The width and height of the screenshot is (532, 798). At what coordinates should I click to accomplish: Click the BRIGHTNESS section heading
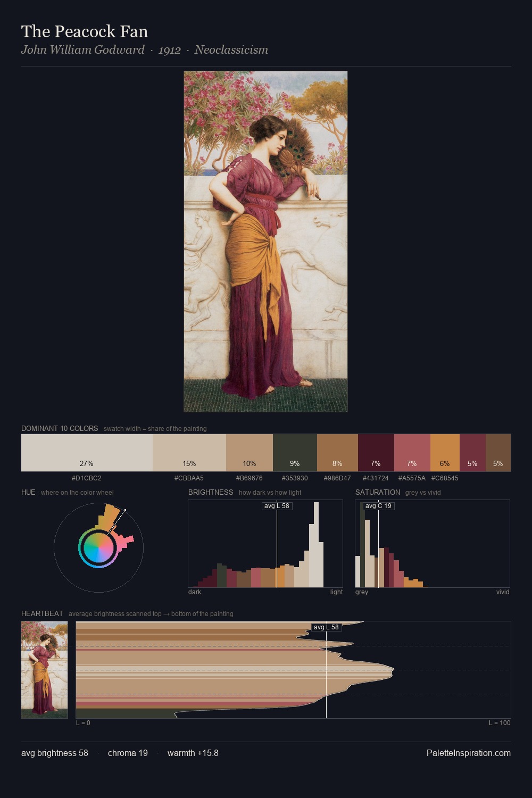[211, 492]
